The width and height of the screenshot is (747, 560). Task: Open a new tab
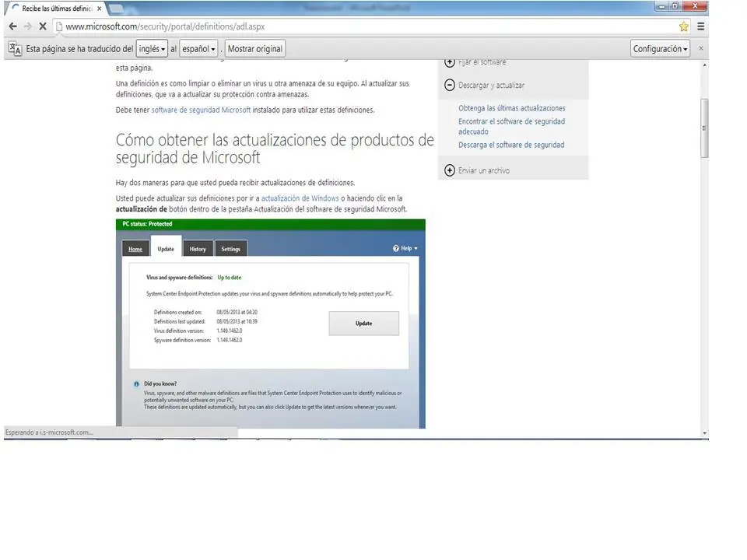(x=116, y=9)
